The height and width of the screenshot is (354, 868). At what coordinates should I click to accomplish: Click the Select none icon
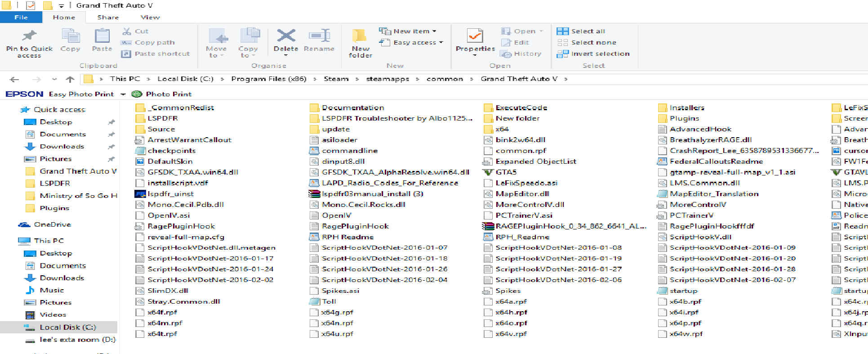[562, 42]
